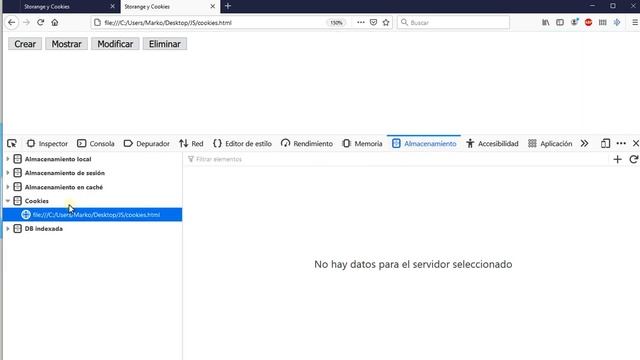Screen dimensions: 640x360
Task: Click the red adblock extension icon
Action: pyautogui.click(x=588, y=22)
